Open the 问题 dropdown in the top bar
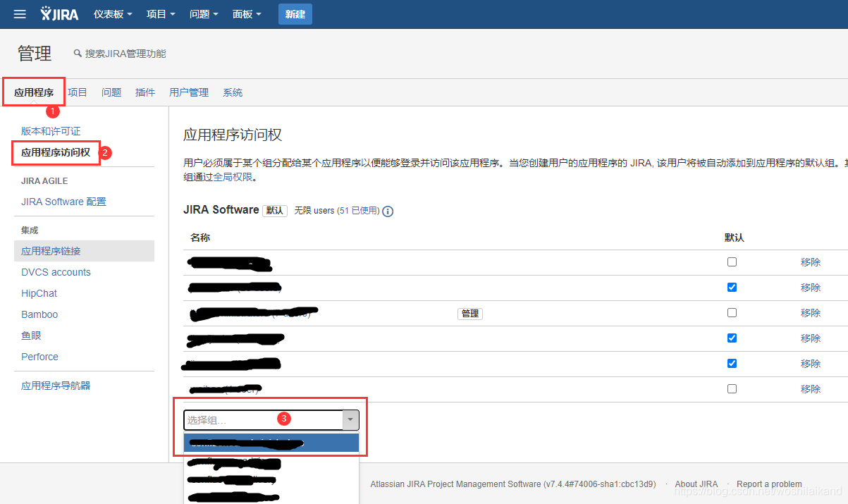This screenshot has height=504, width=848. tap(204, 14)
